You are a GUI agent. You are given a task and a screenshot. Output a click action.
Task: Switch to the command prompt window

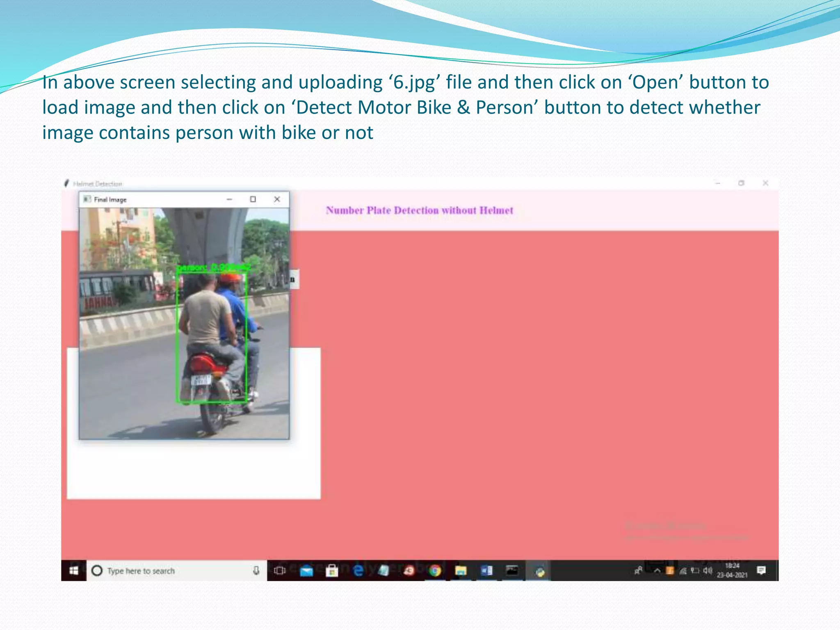[x=512, y=571]
